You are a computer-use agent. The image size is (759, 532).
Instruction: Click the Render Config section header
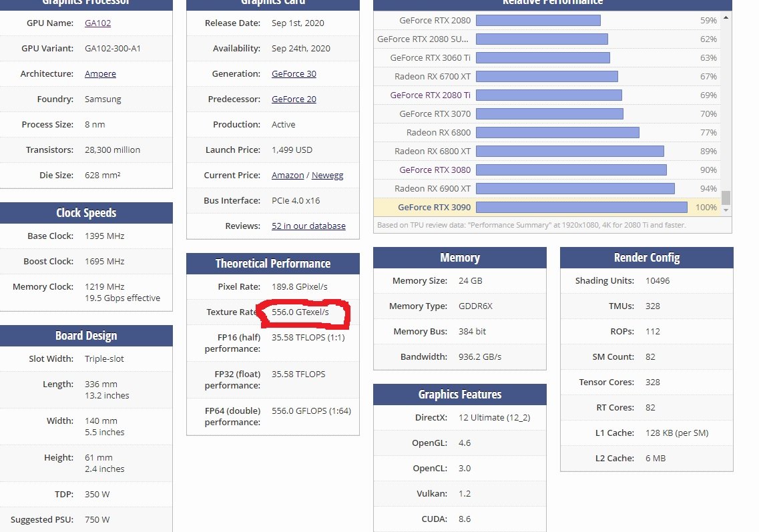tap(647, 258)
